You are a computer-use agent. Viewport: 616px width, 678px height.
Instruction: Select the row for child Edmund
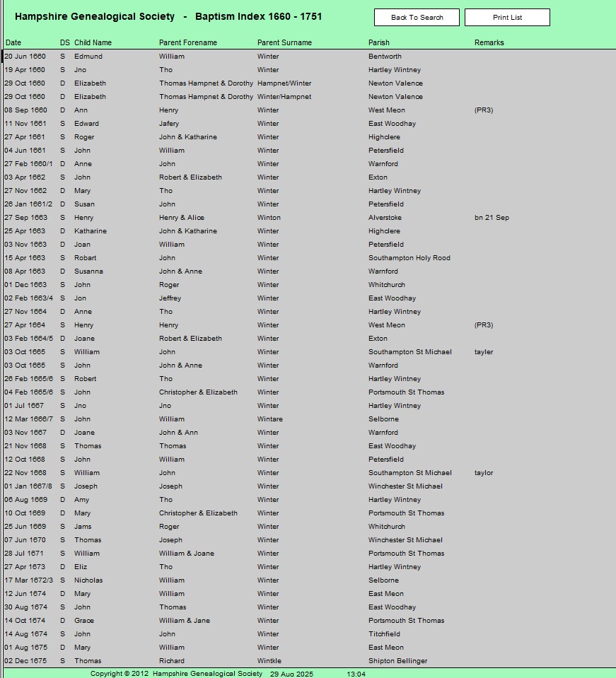point(88,57)
